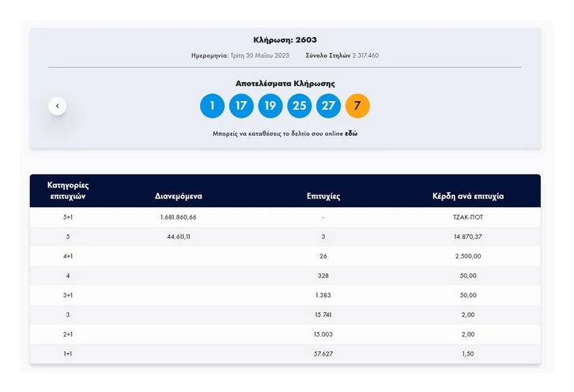
Task: Click the blue ball numbered 27
Action: 329,106
